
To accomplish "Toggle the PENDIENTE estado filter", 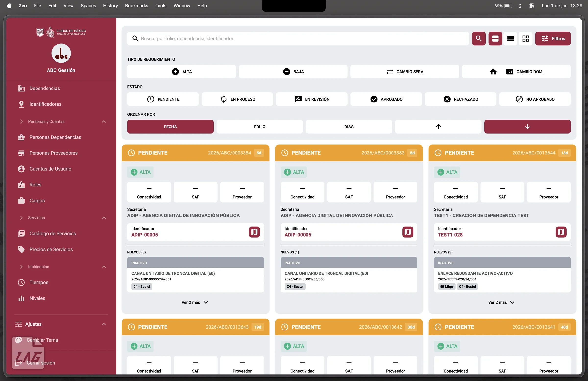I will (x=163, y=99).
